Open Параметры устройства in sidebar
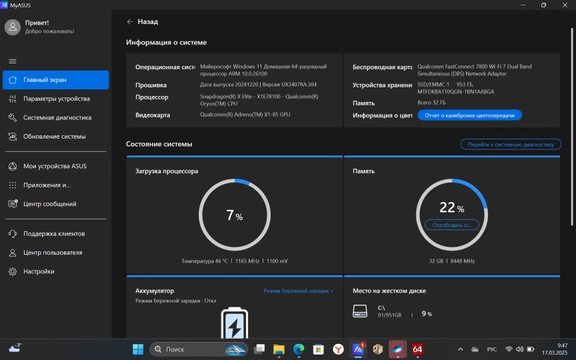The height and width of the screenshot is (360, 576). 56,99
